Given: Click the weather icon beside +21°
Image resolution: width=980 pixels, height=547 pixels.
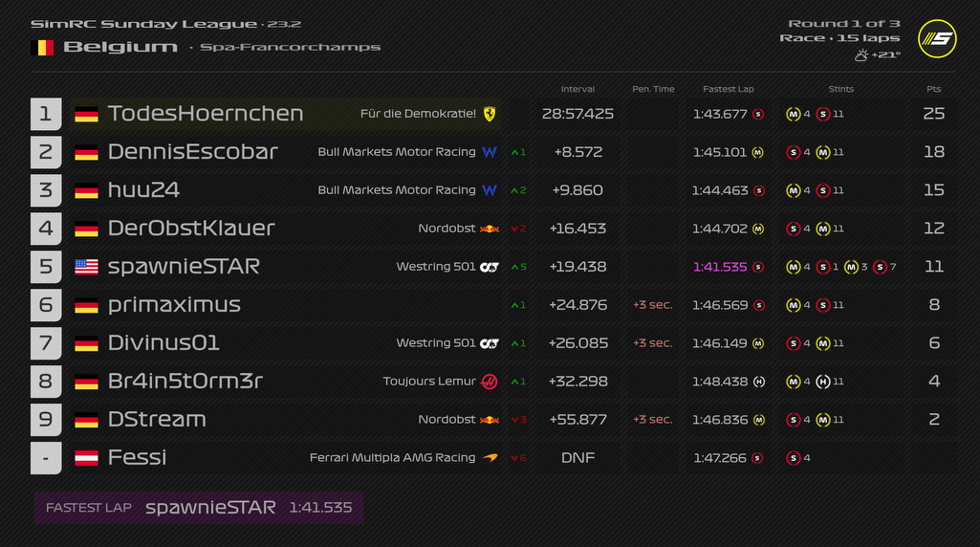Looking at the screenshot, I should click(x=861, y=55).
